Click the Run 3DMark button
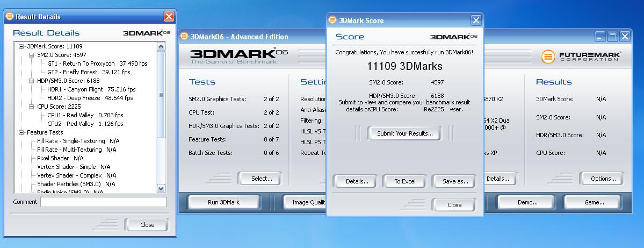Viewport: 644px width, 248px height. pos(224,202)
